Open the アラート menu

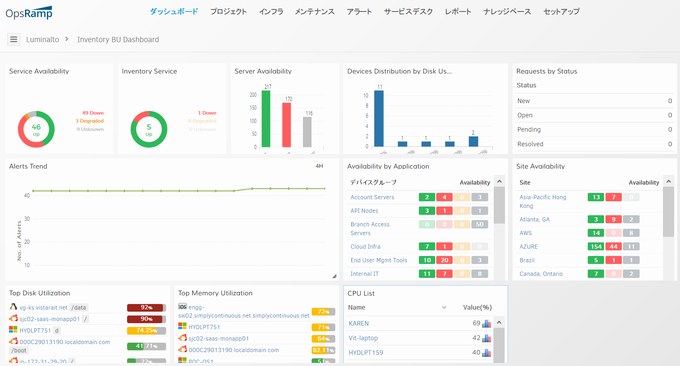359,12
